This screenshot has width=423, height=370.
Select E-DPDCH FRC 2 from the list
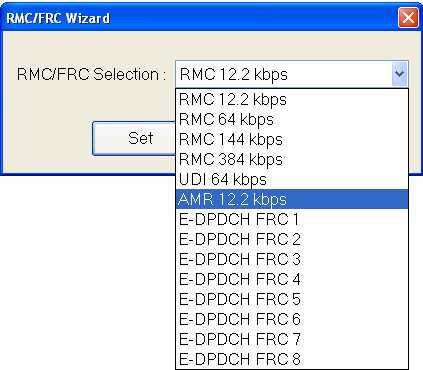click(292, 239)
